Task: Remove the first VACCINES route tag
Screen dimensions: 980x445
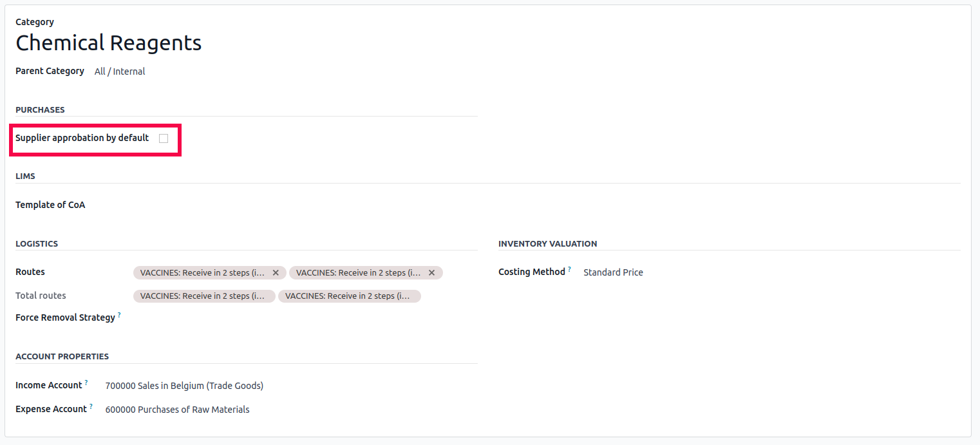Action: pyautogui.click(x=276, y=273)
